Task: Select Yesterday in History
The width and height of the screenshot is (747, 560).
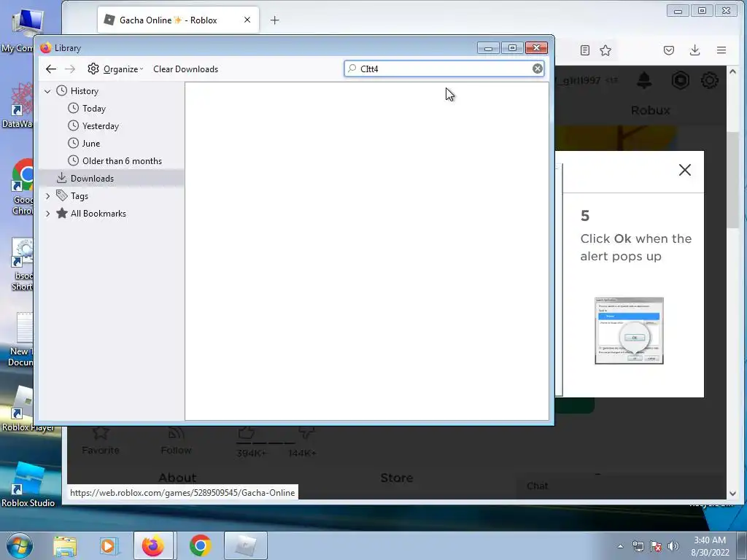Action: click(100, 126)
